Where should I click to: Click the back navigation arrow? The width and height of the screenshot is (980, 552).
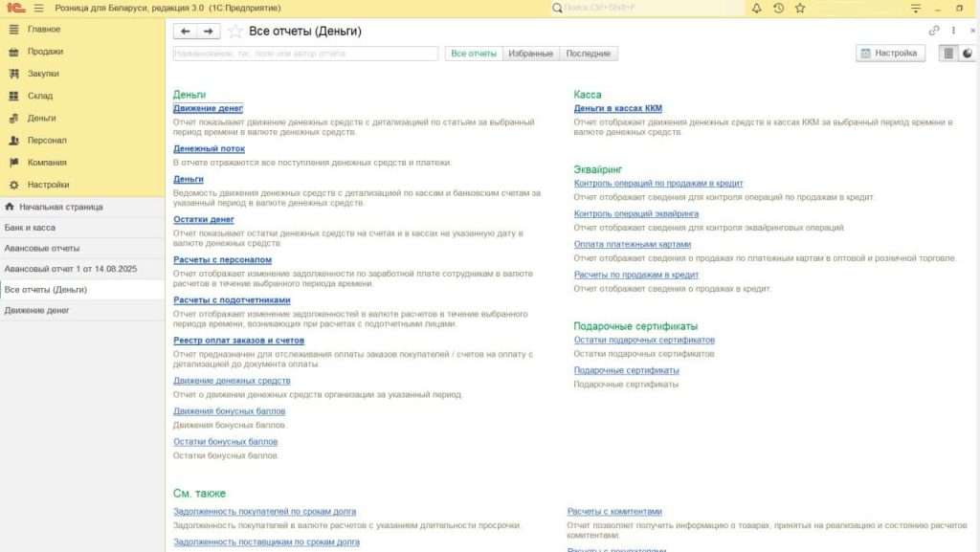click(186, 32)
